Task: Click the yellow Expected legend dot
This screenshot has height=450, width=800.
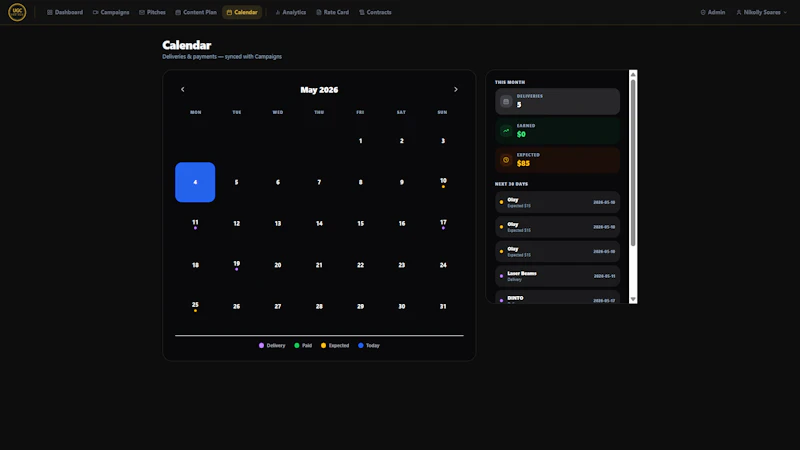Action: [323, 345]
